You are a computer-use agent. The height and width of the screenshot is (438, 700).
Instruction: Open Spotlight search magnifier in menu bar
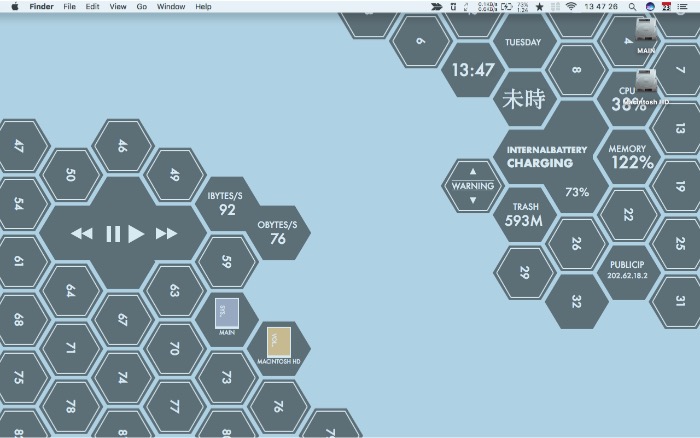(x=632, y=6)
